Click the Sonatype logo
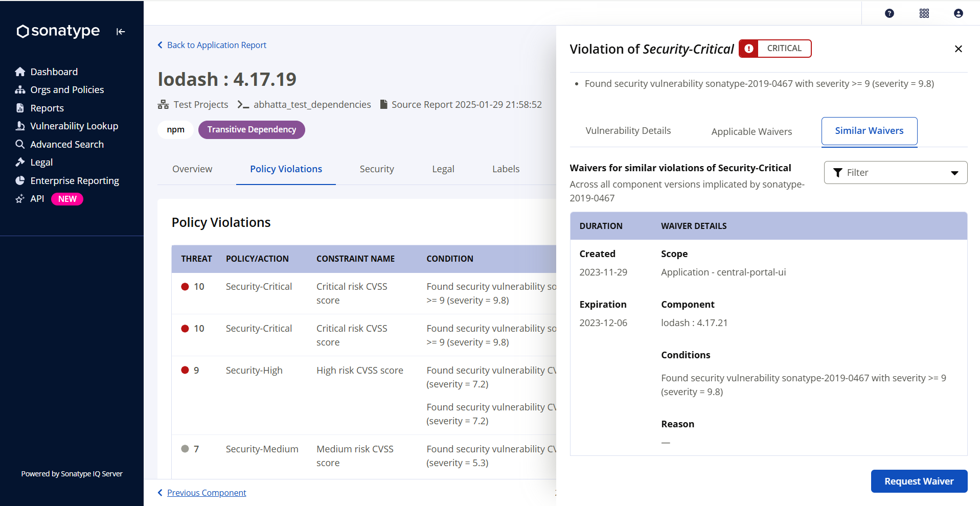This screenshot has height=506, width=980. [58, 31]
